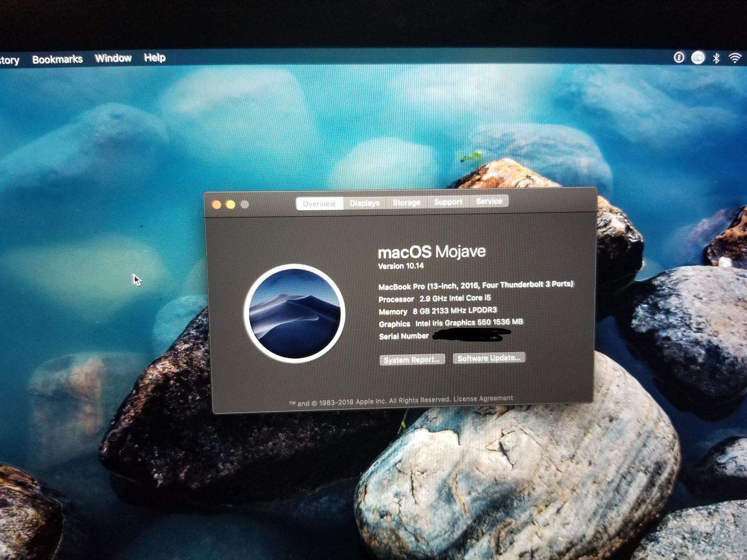Open the Wi-Fi status menu

[x=735, y=58]
